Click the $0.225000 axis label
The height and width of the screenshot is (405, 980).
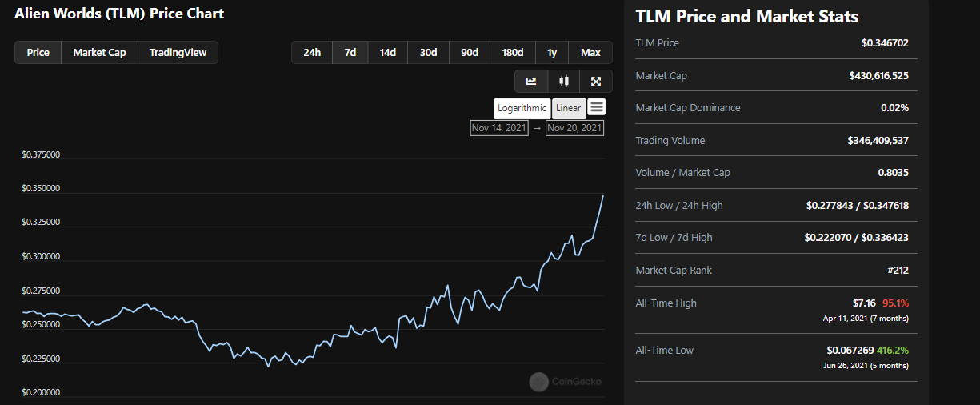pos(41,359)
